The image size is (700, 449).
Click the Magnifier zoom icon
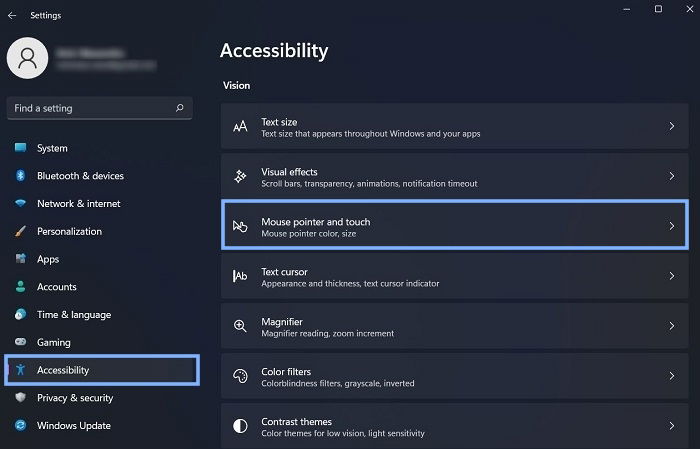[240, 326]
